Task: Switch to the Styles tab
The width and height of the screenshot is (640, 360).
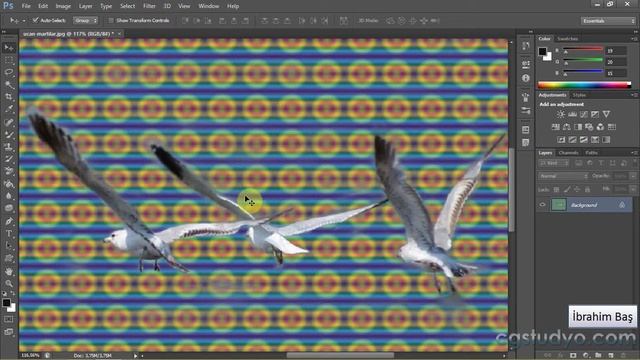Action: click(579, 95)
